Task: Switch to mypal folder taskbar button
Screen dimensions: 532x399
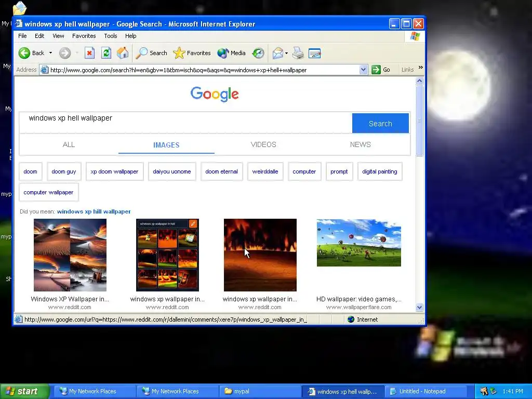Action: tap(260, 391)
